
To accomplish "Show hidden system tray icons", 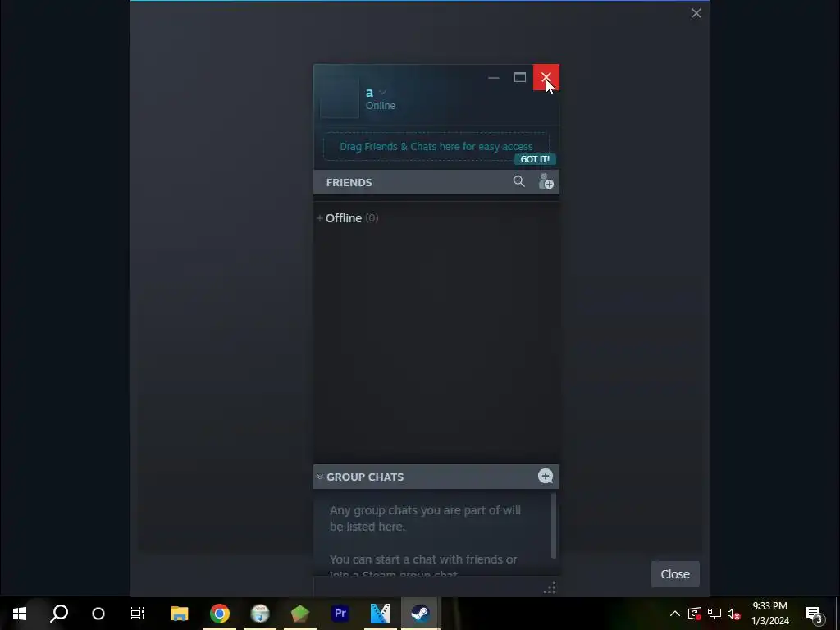I will (x=675, y=614).
